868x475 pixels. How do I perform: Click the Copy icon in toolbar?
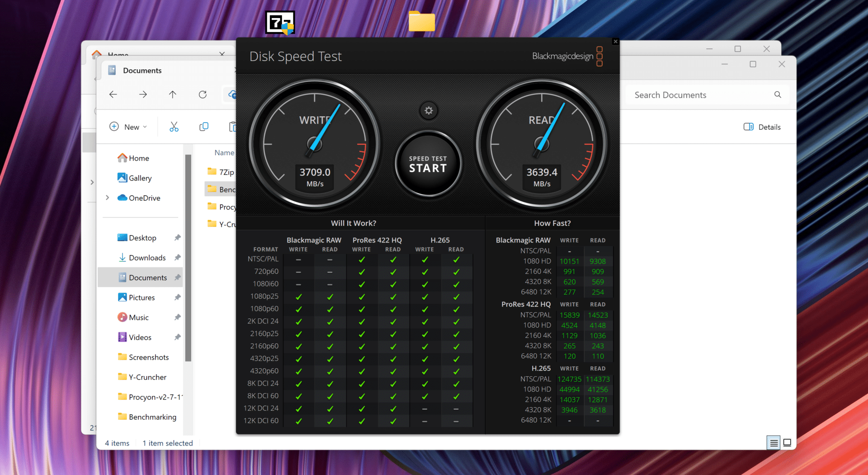coord(204,127)
